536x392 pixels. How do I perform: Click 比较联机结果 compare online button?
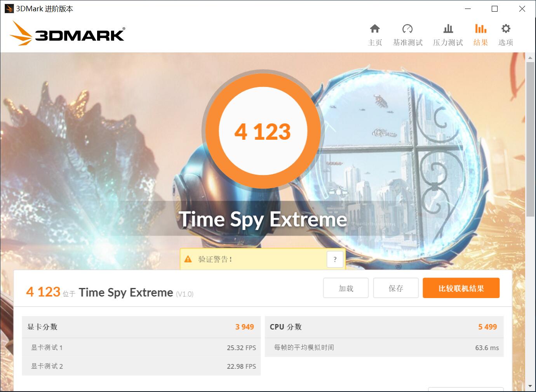pyautogui.click(x=461, y=288)
